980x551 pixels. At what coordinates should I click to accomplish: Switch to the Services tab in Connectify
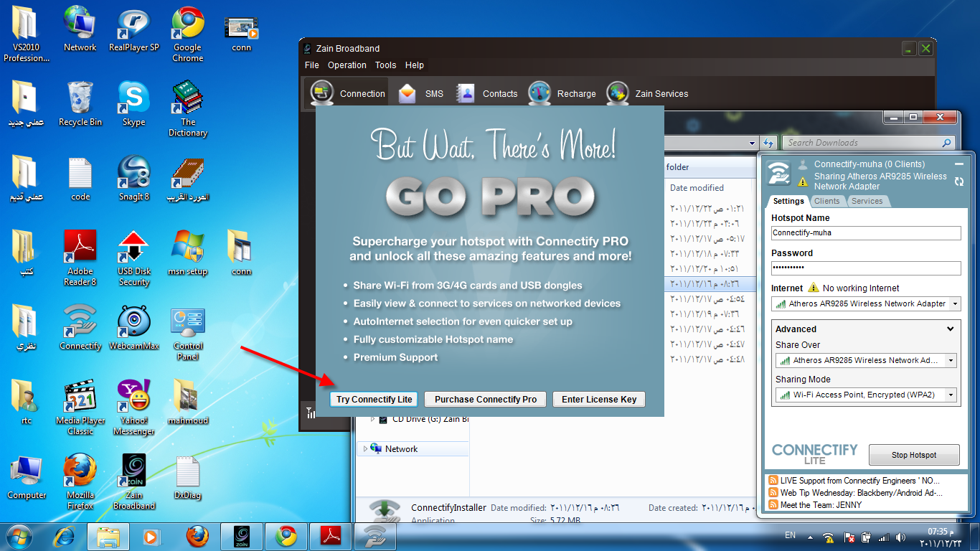coord(867,201)
